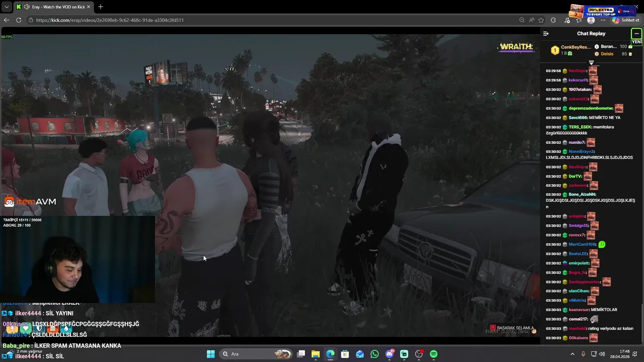Collapse the Chat Replay panel
Image resolution: width=644 pixels, height=362 pixels.
pos(546,34)
